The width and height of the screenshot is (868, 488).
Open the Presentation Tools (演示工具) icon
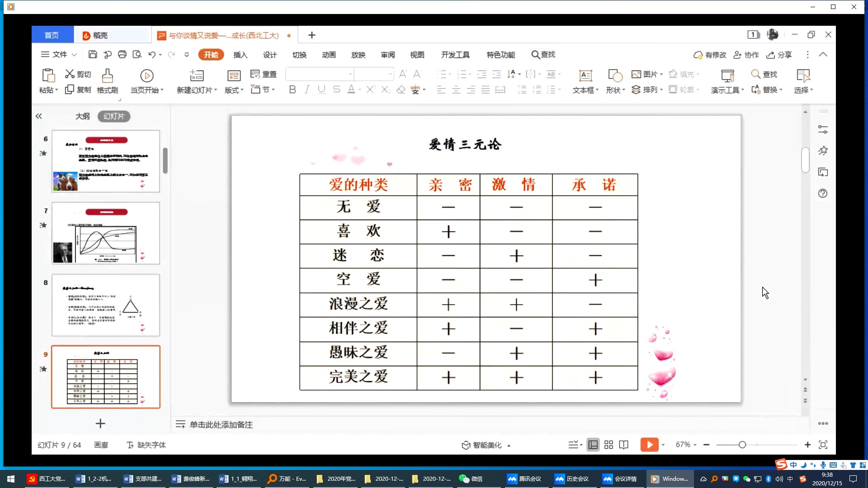(x=727, y=75)
